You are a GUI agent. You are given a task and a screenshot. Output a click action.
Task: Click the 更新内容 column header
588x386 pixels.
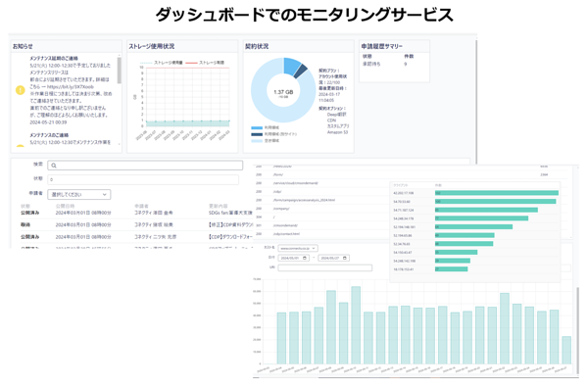tap(219, 206)
